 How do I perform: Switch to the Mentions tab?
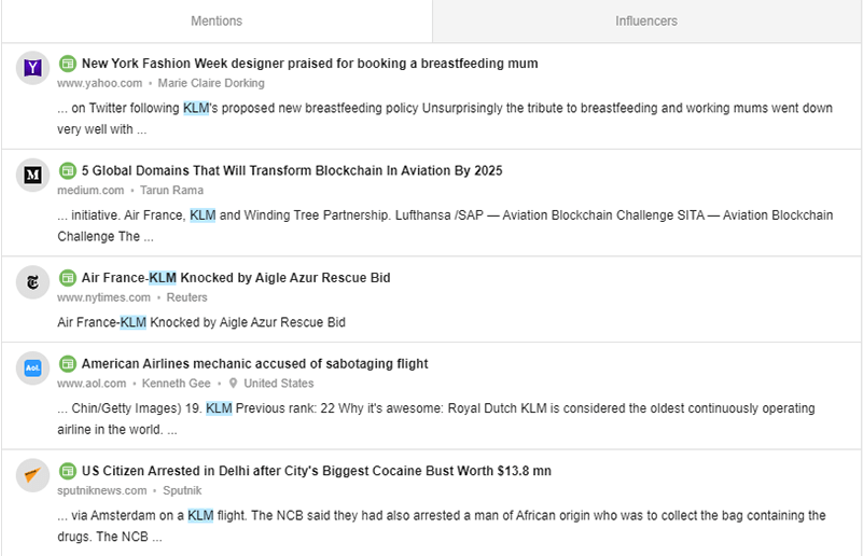tap(216, 21)
